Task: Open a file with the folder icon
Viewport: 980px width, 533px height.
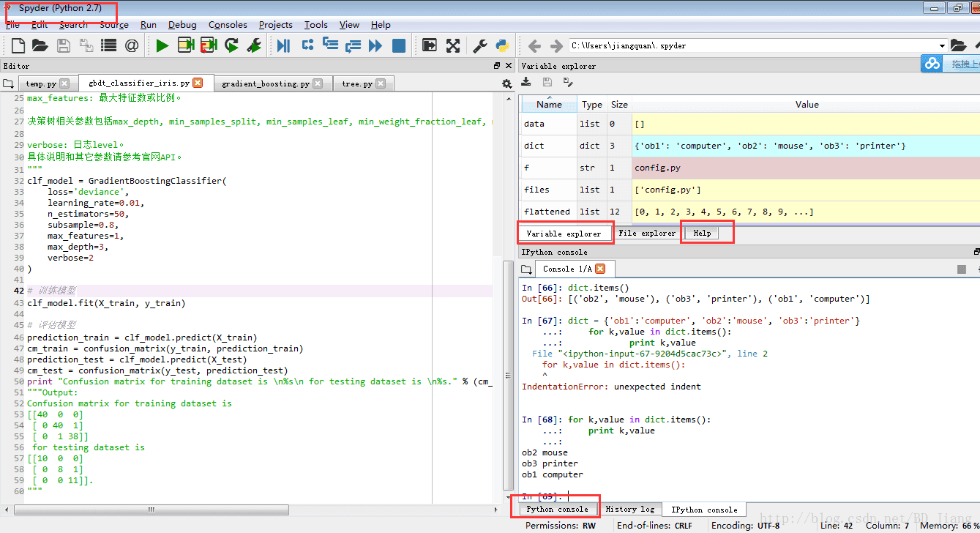Action: [40, 46]
